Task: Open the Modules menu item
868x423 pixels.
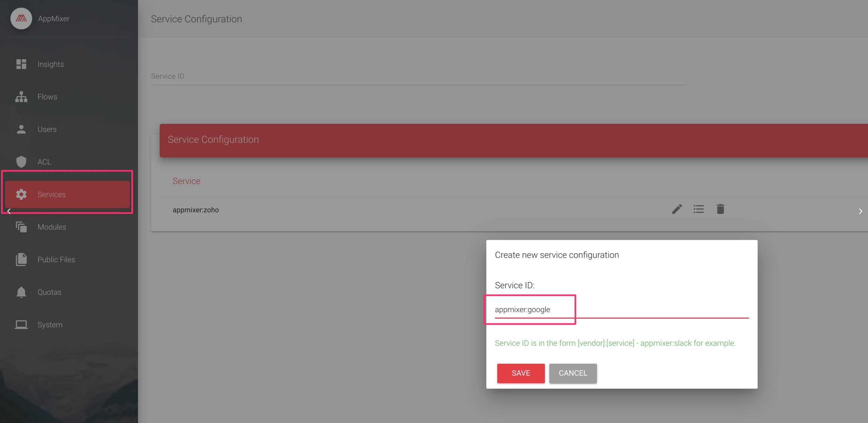Action: (x=52, y=227)
